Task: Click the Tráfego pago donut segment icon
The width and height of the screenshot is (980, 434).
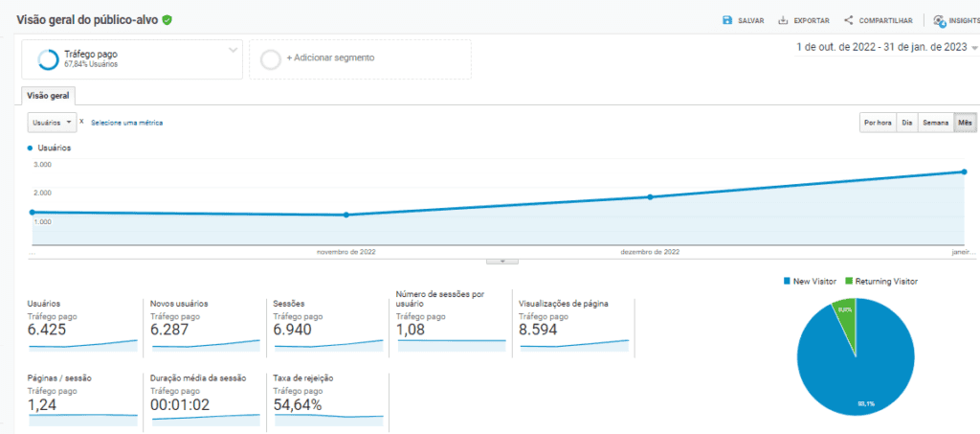Action: pos(48,59)
